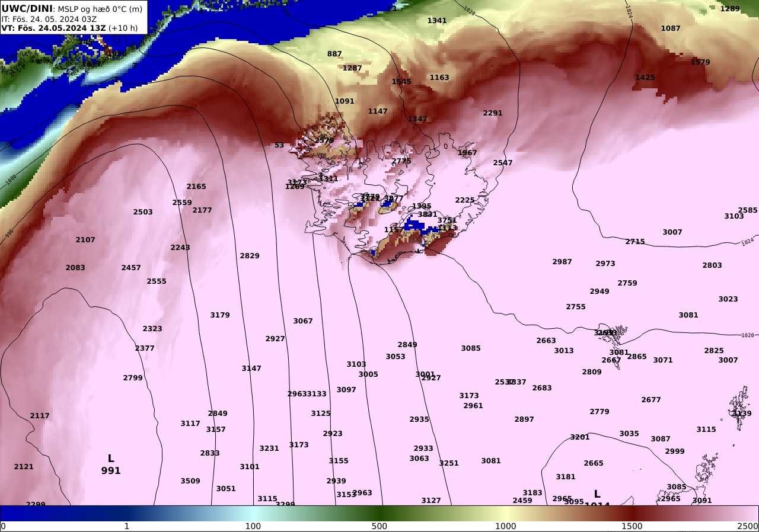Click the freezing level value 887

pyautogui.click(x=334, y=54)
